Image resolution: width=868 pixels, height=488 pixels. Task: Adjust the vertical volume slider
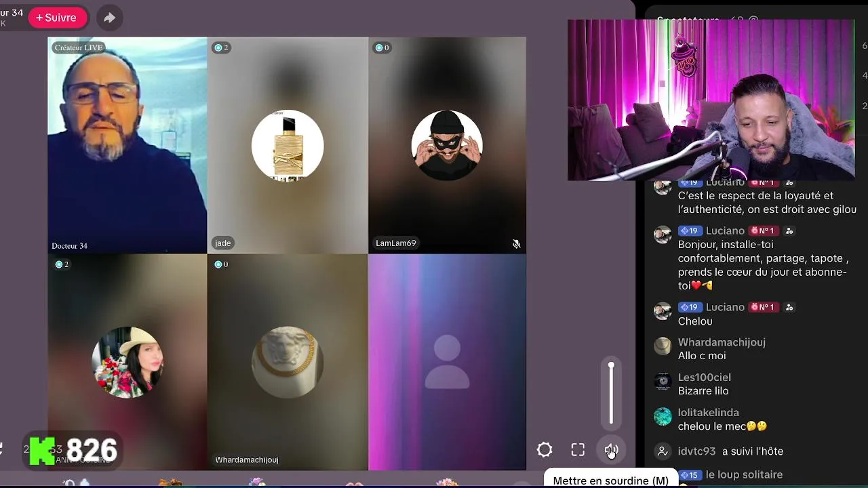611,393
